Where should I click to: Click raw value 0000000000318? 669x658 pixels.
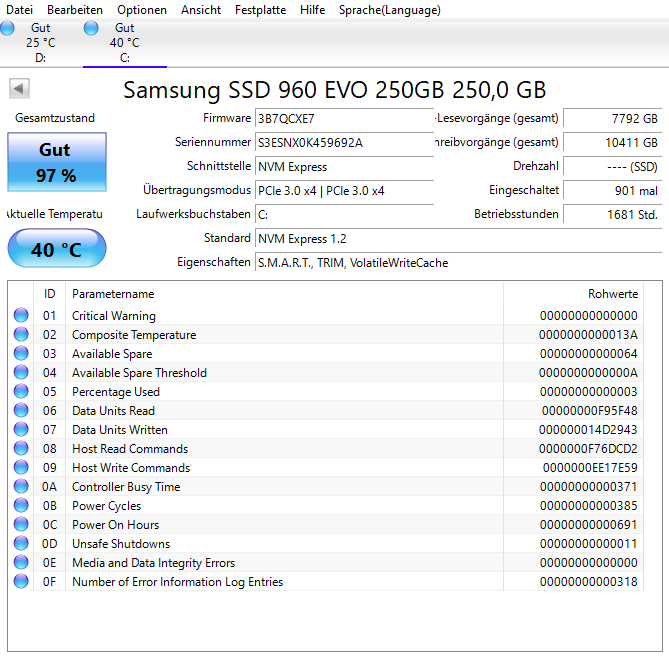coord(588,582)
